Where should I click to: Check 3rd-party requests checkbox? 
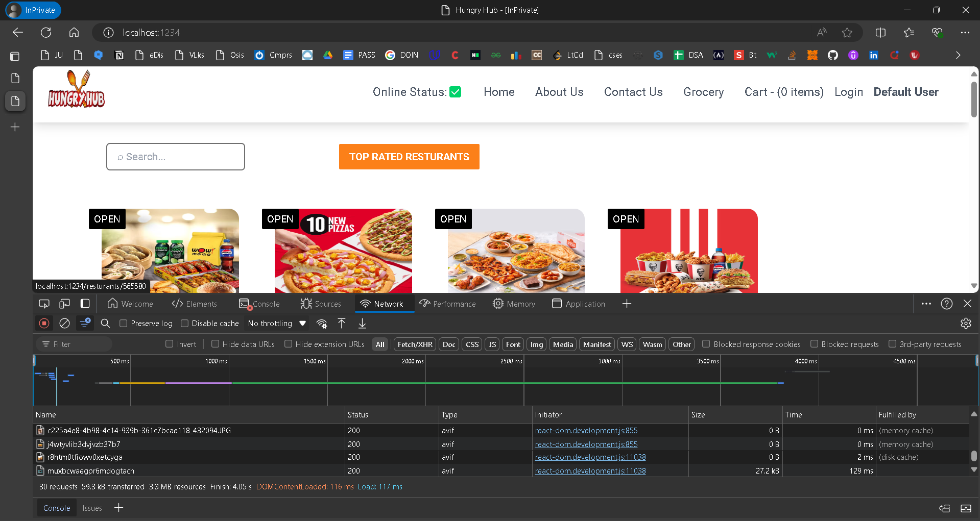[892, 344]
